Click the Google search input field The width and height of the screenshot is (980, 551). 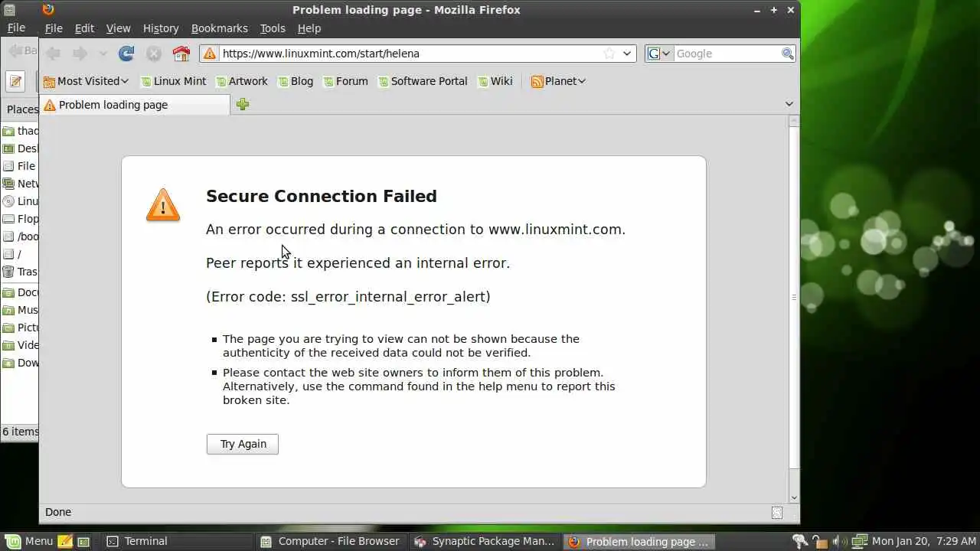(x=727, y=54)
